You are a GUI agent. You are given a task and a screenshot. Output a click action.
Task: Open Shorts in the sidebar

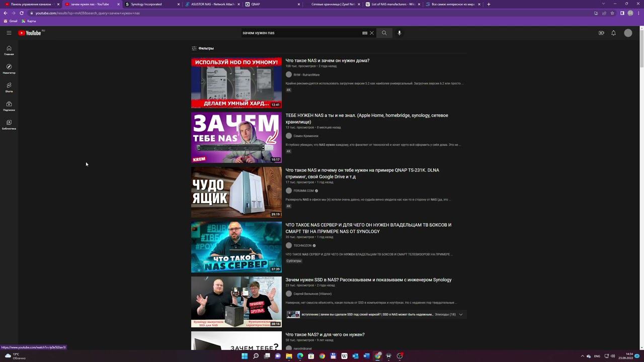(x=9, y=87)
